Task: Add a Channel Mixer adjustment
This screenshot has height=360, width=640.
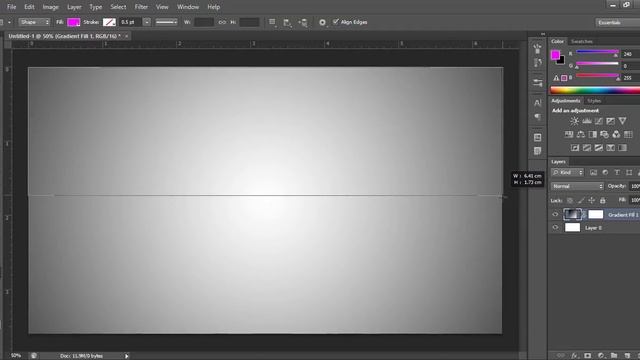Action: click(x=616, y=134)
